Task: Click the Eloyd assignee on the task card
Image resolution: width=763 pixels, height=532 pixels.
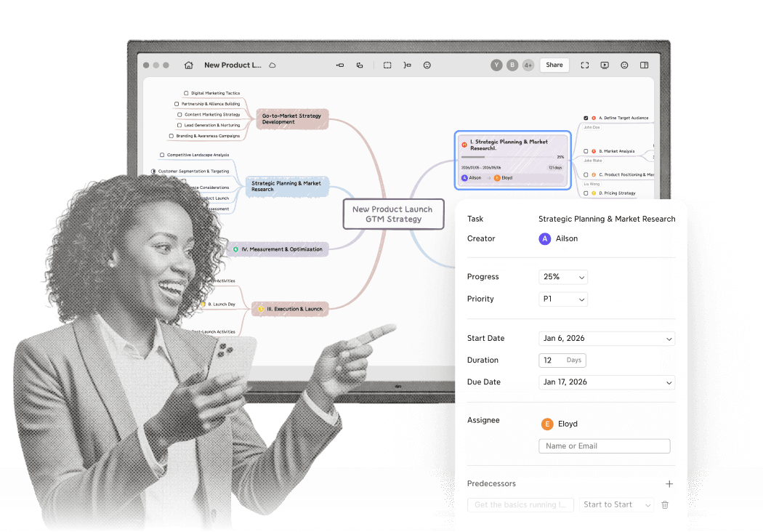Action: coord(503,178)
